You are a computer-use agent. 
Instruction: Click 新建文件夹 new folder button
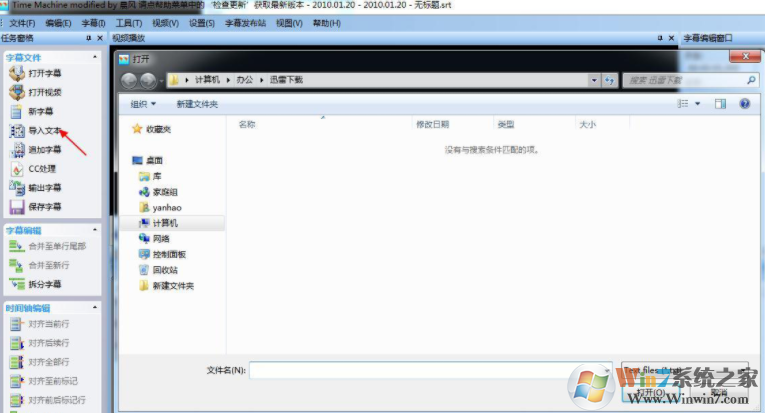pos(197,104)
